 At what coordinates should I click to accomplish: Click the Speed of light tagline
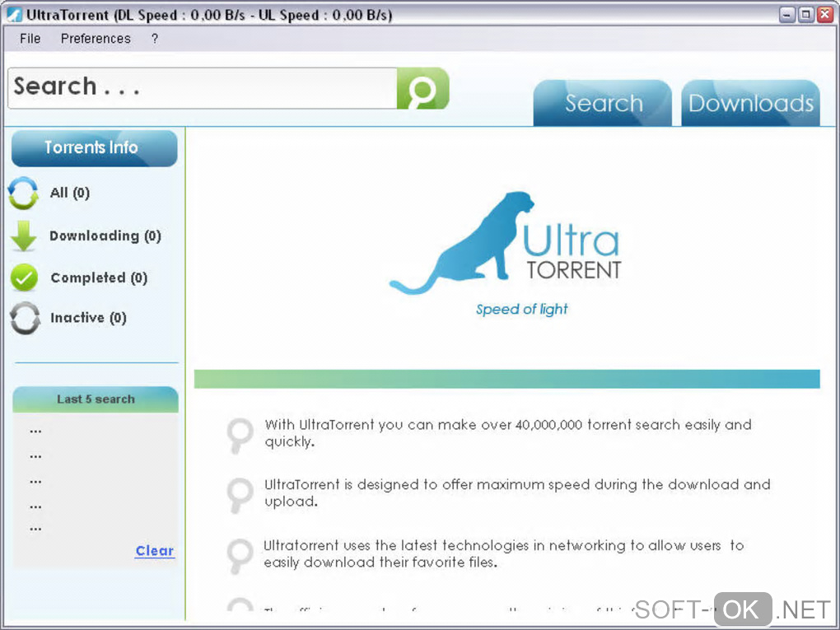[x=522, y=309]
